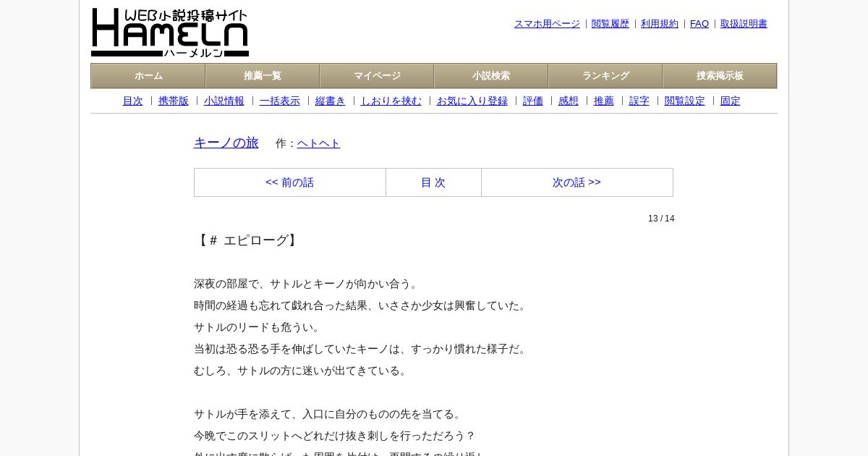Go to ホーム tab
The image size is (868, 456).
coord(148,76)
